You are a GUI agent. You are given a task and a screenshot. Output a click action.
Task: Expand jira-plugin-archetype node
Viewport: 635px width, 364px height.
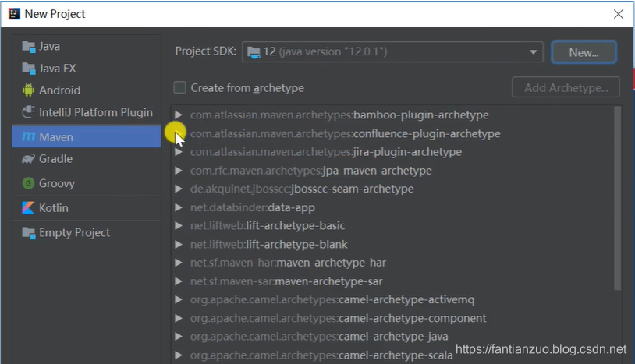click(x=178, y=152)
